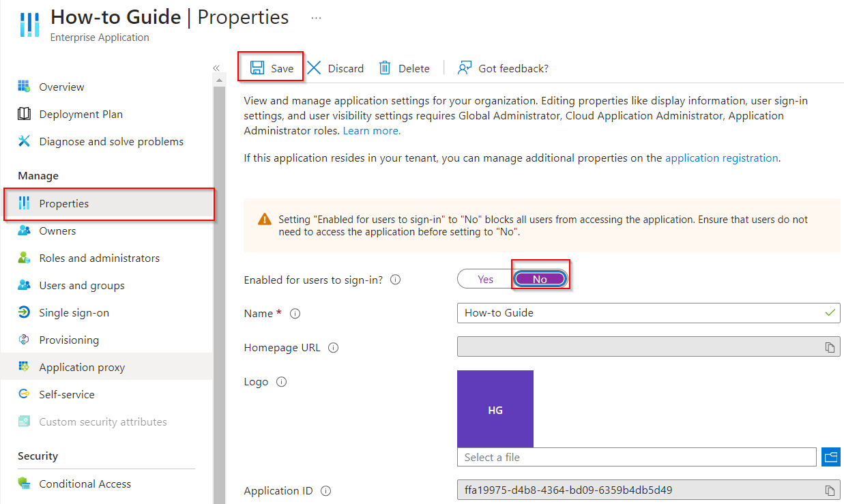Open Conditional Access under Security
This screenshot has height=504, width=844.
(85, 484)
